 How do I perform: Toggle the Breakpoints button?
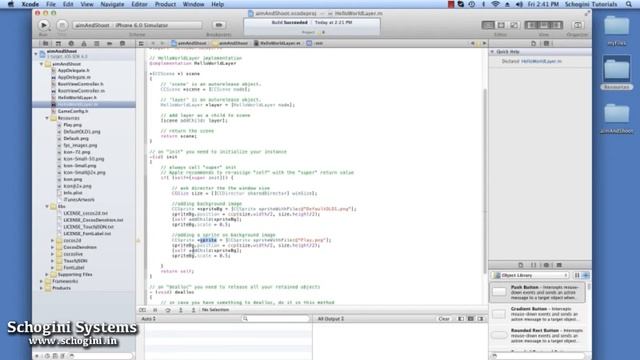click(219, 25)
